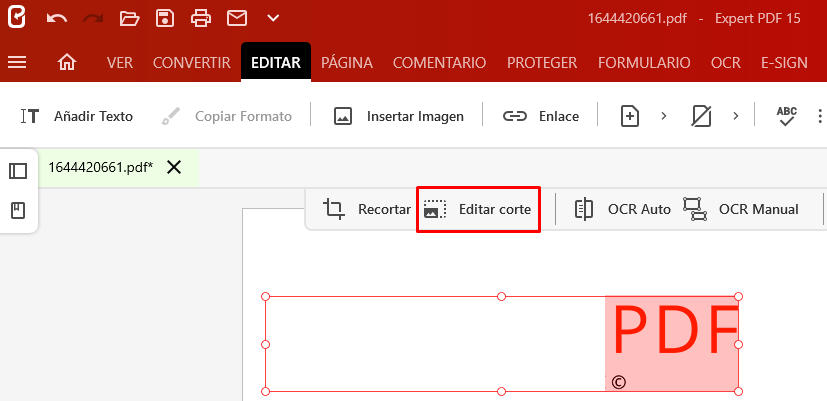Click the red PDF text in image
The width and height of the screenshot is (827, 401).
click(675, 331)
